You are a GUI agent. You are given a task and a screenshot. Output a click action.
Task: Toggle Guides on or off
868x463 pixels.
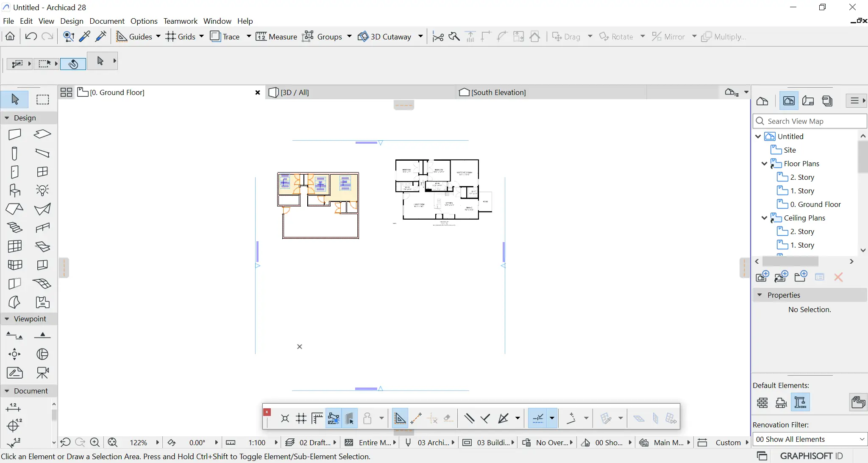coord(134,36)
